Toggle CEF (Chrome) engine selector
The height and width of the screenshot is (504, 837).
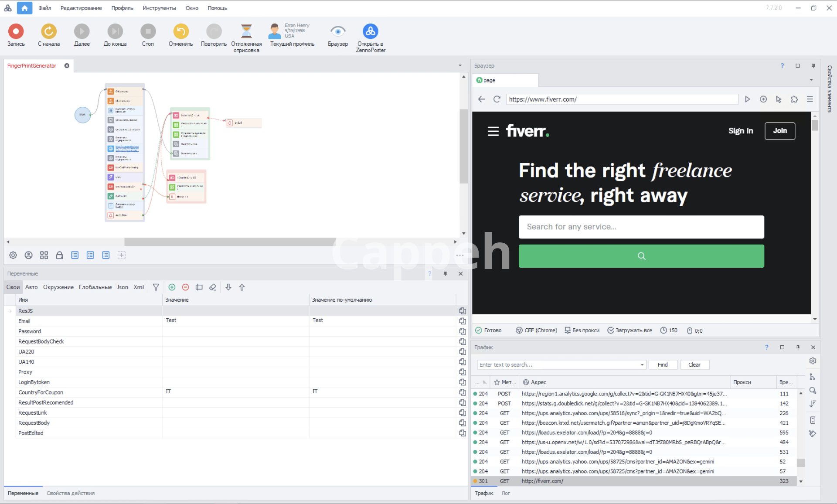(536, 330)
